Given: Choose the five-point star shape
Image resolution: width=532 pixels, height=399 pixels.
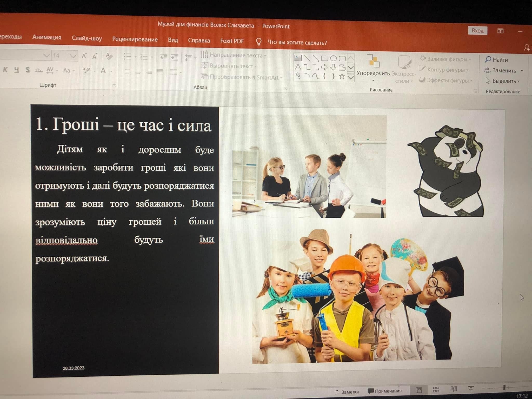Looking at the screenshot, I should pos(342,76).
